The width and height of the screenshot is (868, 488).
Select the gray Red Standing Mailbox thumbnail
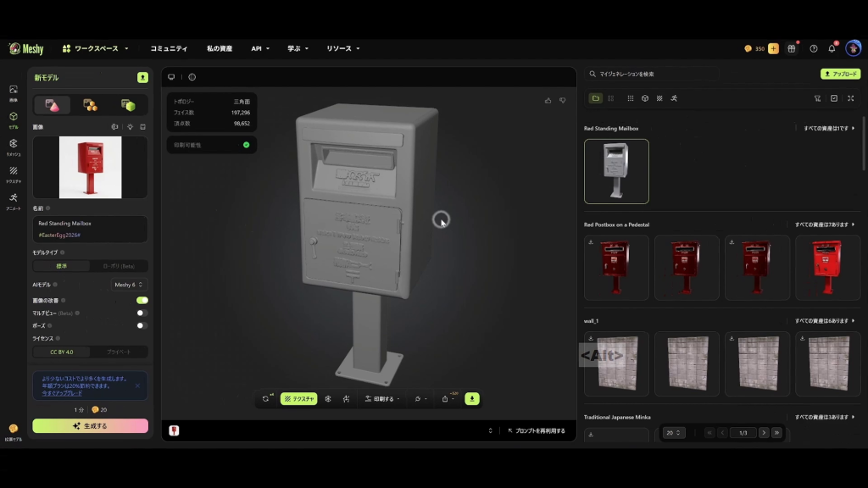pos(616,171)
